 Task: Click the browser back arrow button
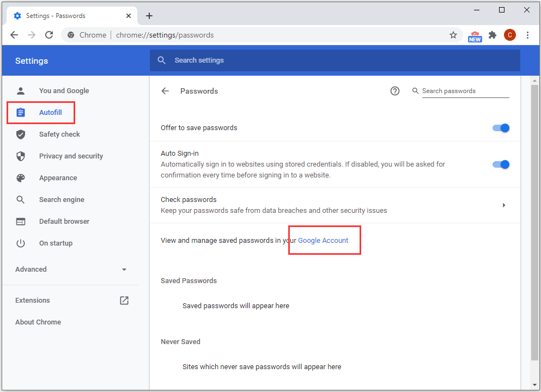coord(14,35)
